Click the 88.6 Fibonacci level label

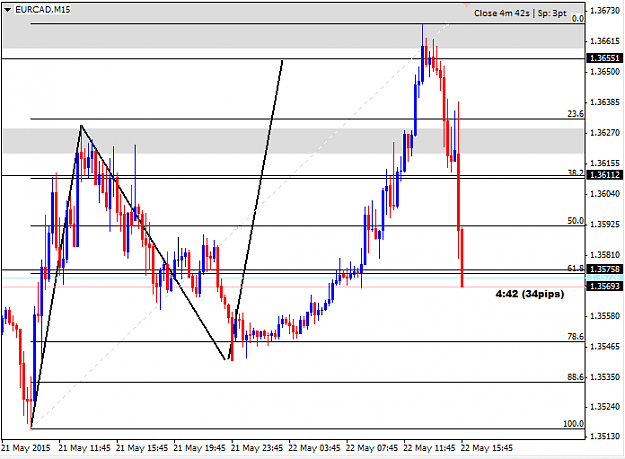576,377
